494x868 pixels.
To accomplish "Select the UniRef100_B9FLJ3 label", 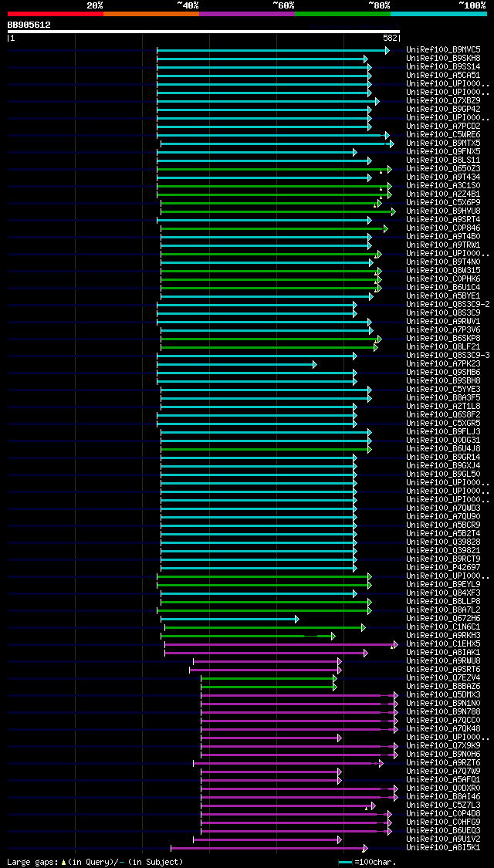I will [443, 432].
